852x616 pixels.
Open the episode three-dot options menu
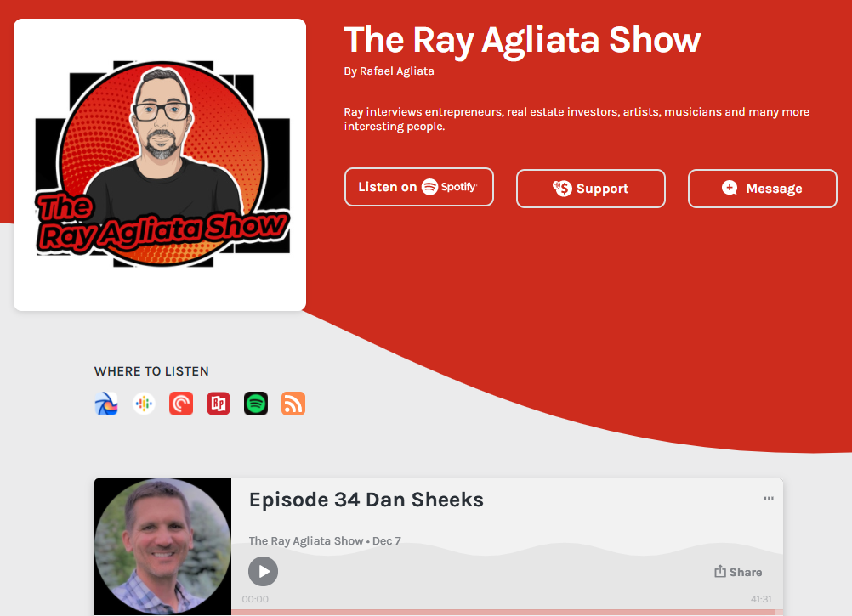(769, 498)
